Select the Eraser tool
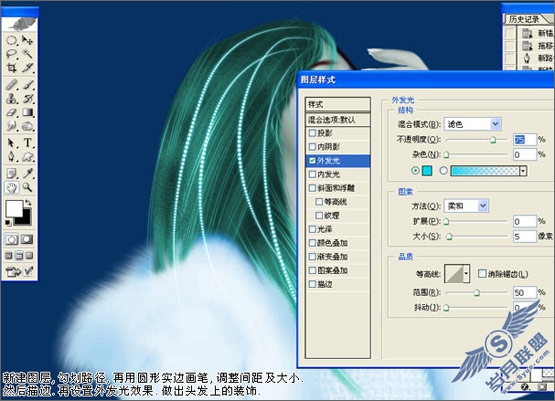The image size is (555, 401). point(11,112)
